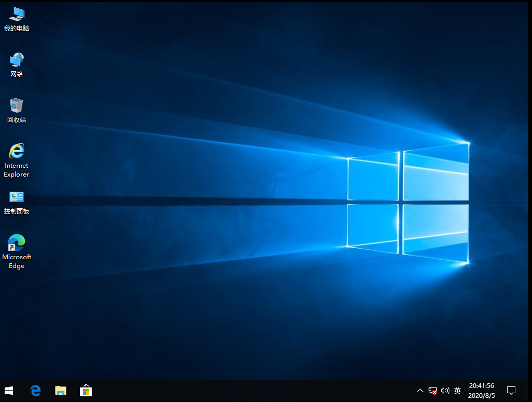Screen dimensions: 532x402
Task: Open the volume control tray icon
Action: [445, 391]
